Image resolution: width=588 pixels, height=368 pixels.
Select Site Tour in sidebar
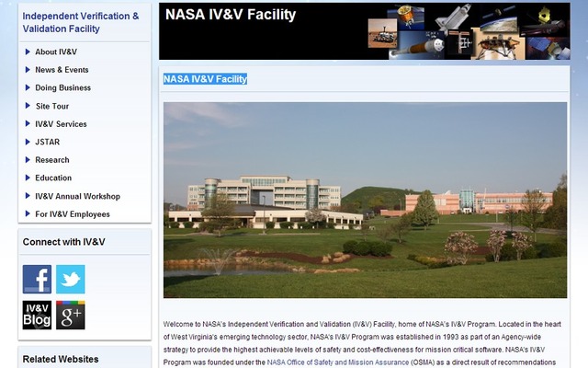(x=52, y=107)
